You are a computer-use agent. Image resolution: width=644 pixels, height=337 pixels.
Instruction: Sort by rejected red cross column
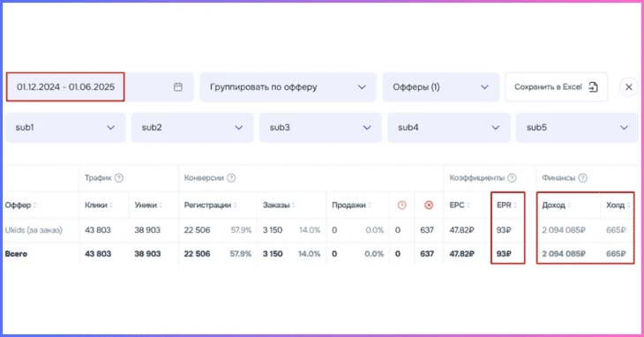[429, 205]
